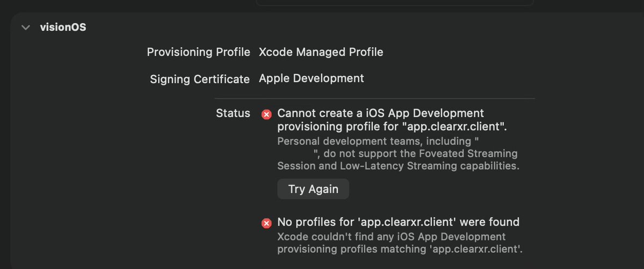The width and height of the screenshot is (644, 269).
Task: Click the 'Signing Certificate' label
Action: tap(200, 79)
